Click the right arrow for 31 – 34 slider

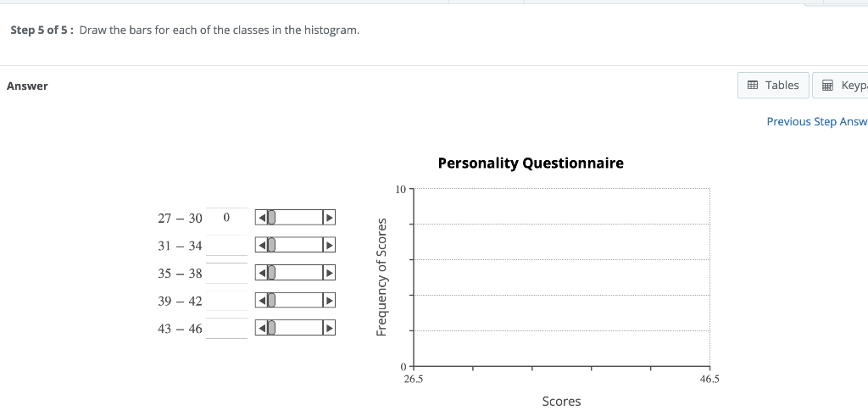click(x=329, y=245)
